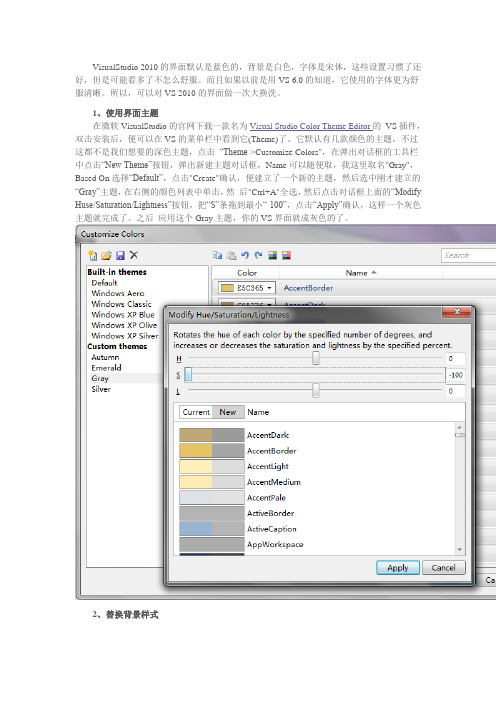This screenshot has height=702, width=496.
Task: Click the Paste colors toolbar icon
Action: (x=231, y=255)
